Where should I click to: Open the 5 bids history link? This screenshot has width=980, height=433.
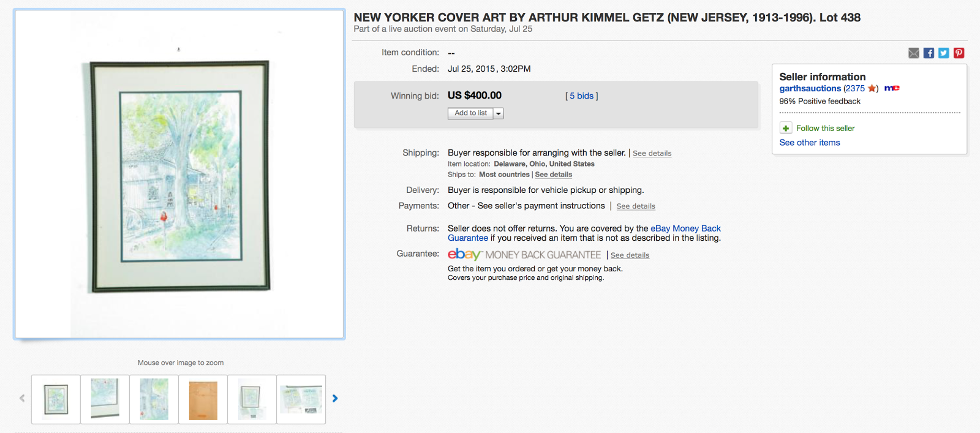pyautogui.click(x=581, y=96)
